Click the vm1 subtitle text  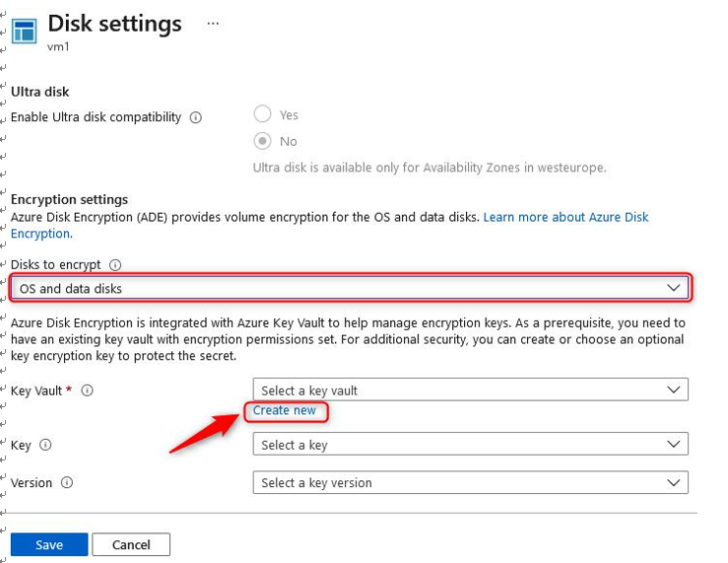[58, 46]
